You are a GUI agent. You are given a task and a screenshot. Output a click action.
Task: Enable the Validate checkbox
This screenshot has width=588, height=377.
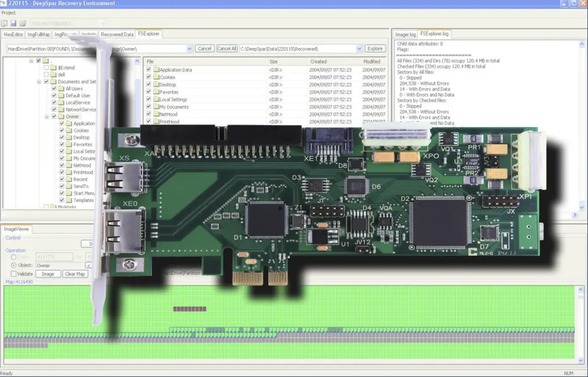14,273
